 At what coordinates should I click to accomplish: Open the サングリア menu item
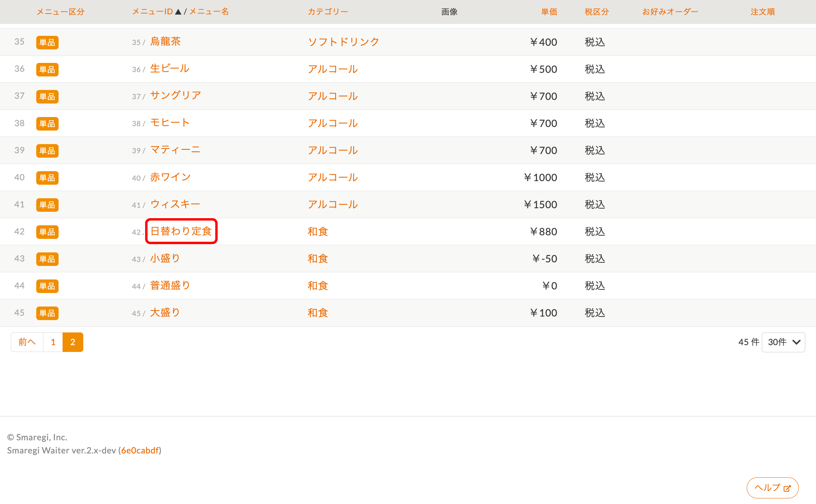click(176, 96)
